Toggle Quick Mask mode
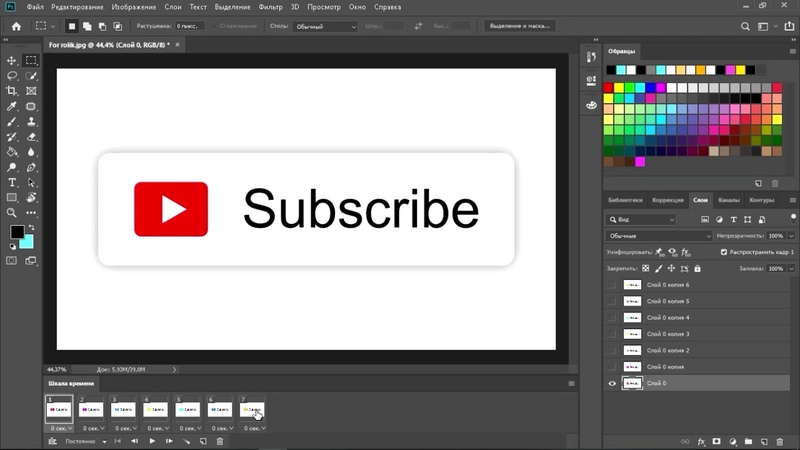The height and width of the screenshot is (450, 800). (x=11, y=261)
